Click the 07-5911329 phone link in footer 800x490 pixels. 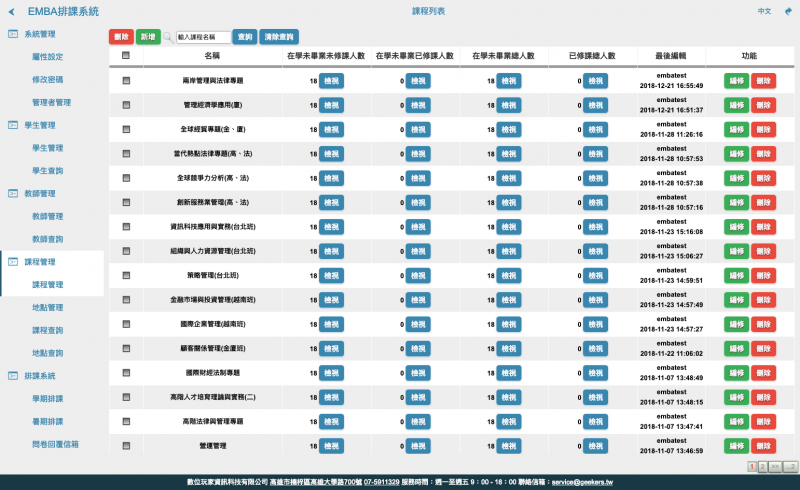click(x=382, y=482)
